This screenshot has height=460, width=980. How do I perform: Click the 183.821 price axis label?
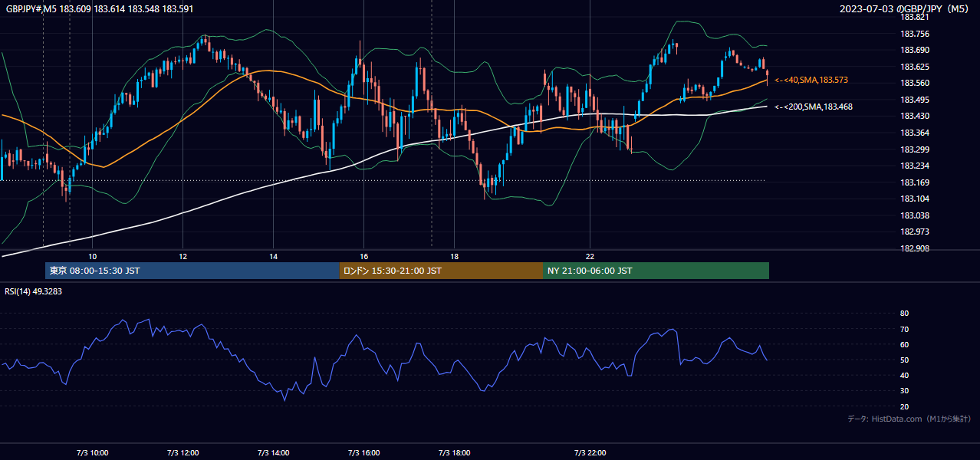tap(914, 17)
